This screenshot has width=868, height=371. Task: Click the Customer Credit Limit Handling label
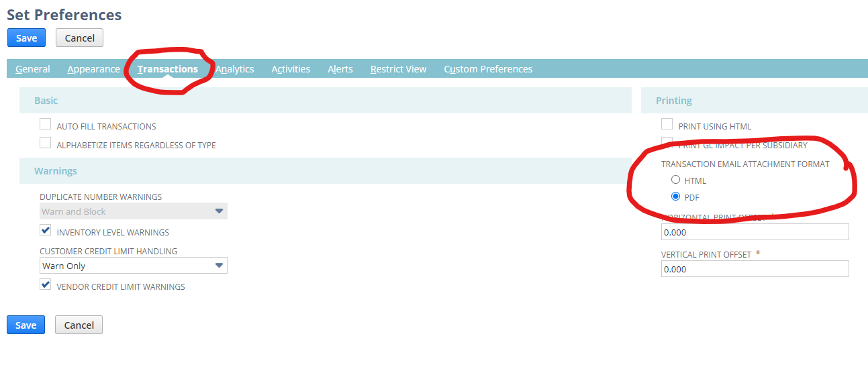pos(108,251)
